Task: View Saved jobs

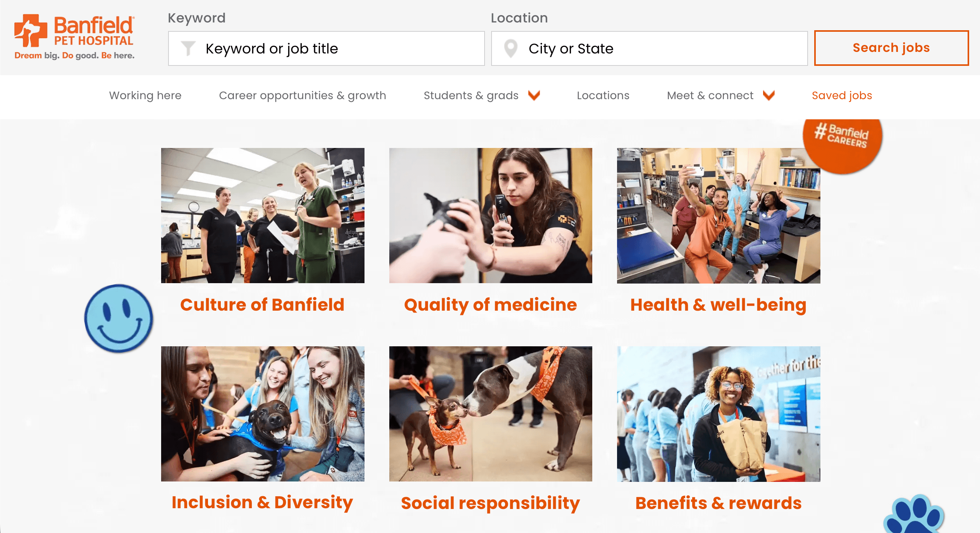Action: pos(842,95)
